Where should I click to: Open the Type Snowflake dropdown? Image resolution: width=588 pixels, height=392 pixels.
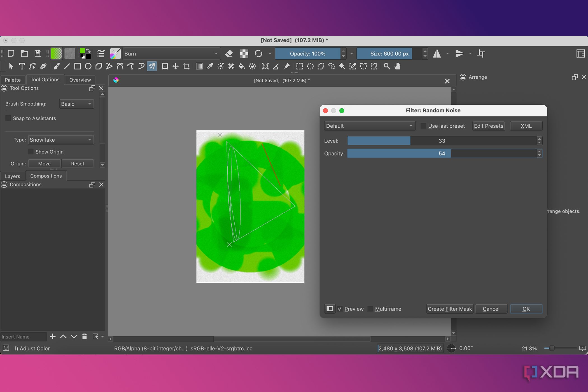coord(61,140)
